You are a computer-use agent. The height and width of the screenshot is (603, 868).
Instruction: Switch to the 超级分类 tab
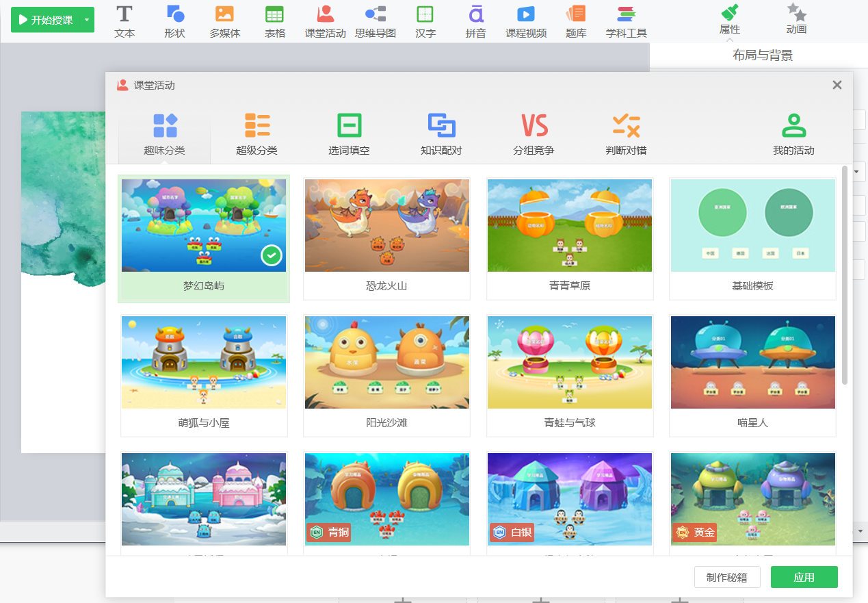(x=257, y=135)
